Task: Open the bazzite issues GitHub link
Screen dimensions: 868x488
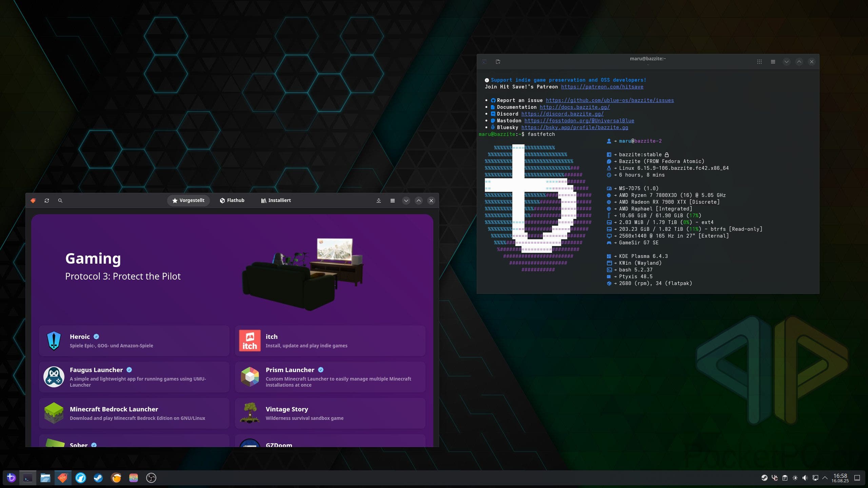Action: 610,100
